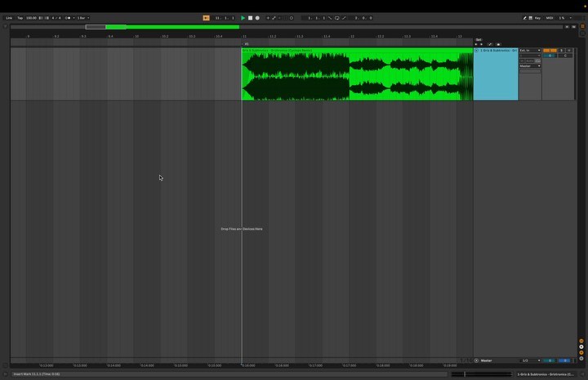Image resolution: width=588 pixels, height=380 pixels.
Task: Open the Master output routing dropdown
Action: tap(530, 66)
